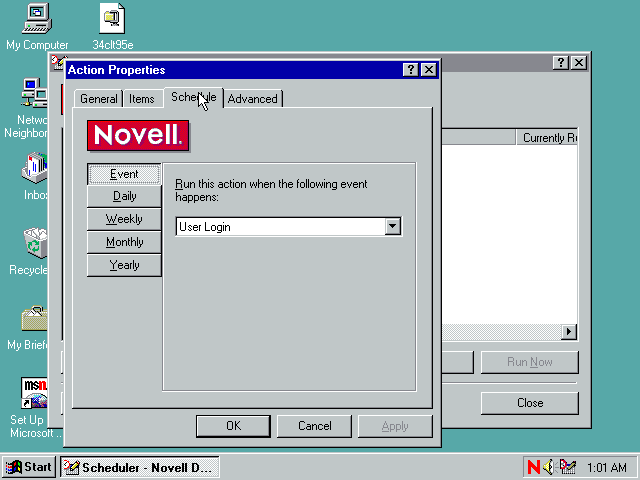Switch to the General tab
Viewport: 640px width, 480px height.
pos(98,99)
